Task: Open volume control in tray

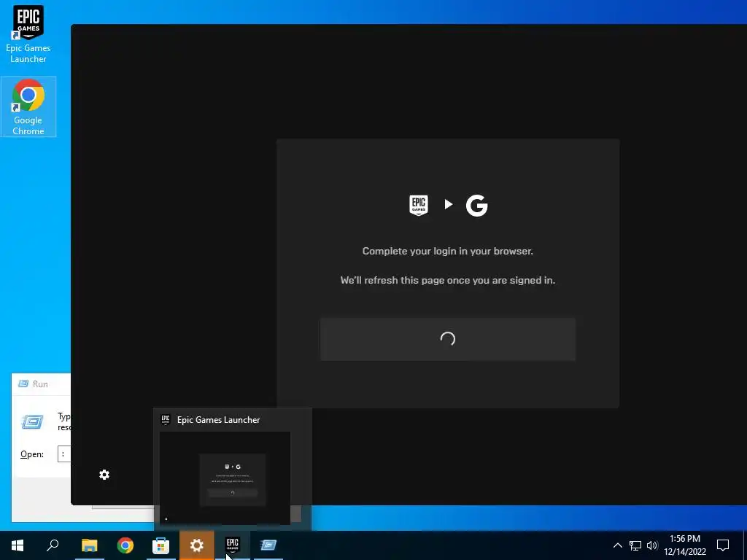Action: coord(652,545)
